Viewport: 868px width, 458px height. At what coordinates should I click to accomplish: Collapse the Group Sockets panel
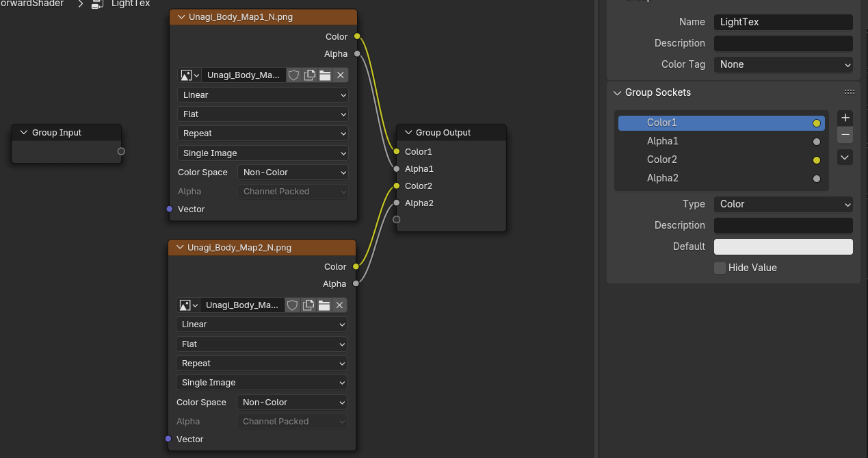[617, 92]
